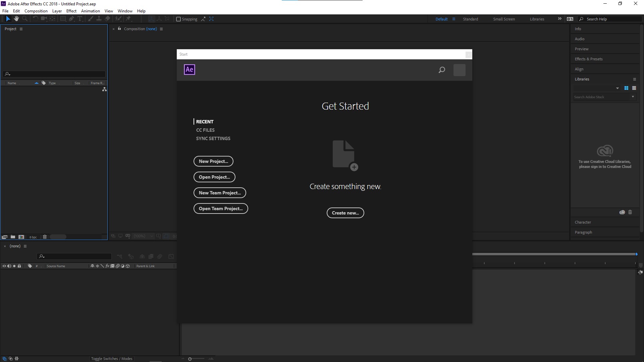Select the Pen tool
The height and width of the screenshot is (362, 644).
71,19
